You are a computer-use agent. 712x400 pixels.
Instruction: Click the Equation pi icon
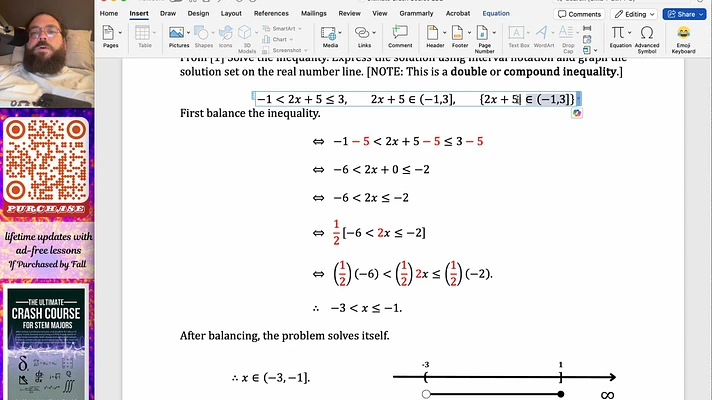pos(618,33)
